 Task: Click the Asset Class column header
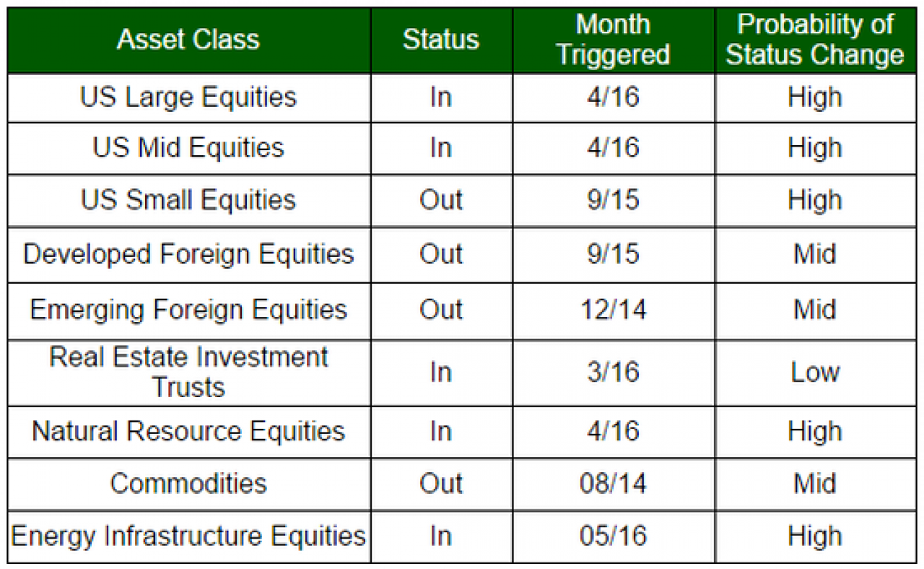pos(188,40)
